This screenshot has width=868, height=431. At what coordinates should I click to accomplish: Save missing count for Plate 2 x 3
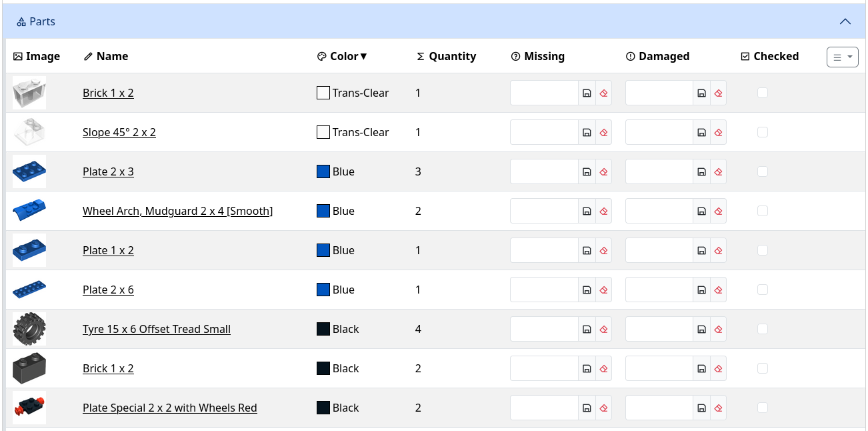(x=587, y=172)
